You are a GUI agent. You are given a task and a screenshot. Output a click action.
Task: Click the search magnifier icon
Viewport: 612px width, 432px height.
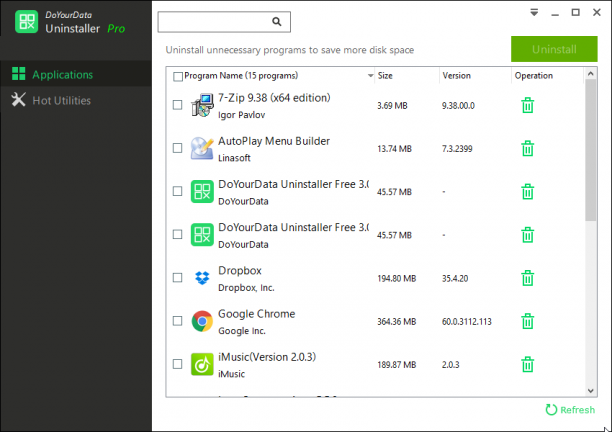point(277,22)
